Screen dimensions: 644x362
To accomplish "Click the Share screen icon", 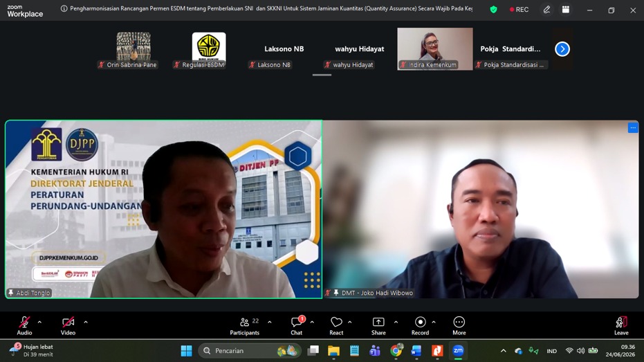I will click(x=378, y=326).
